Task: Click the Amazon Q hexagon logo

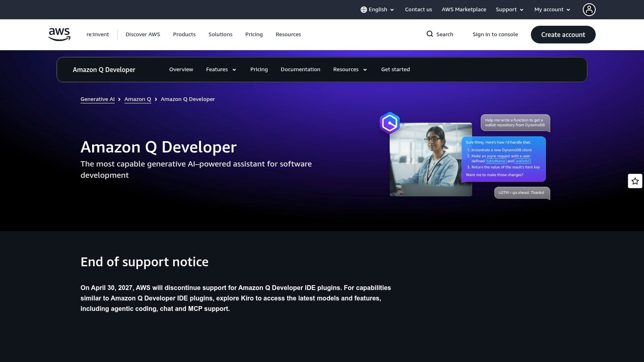Action: [390, 123]
